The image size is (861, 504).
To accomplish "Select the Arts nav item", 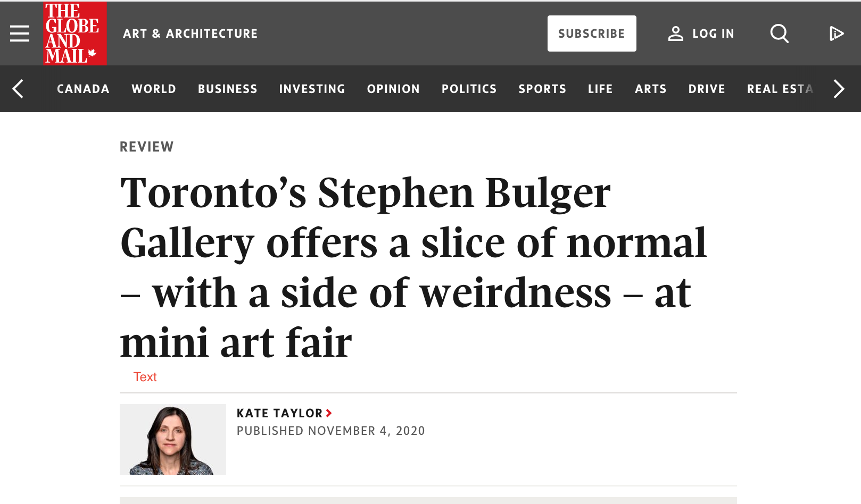I will 650,89.
